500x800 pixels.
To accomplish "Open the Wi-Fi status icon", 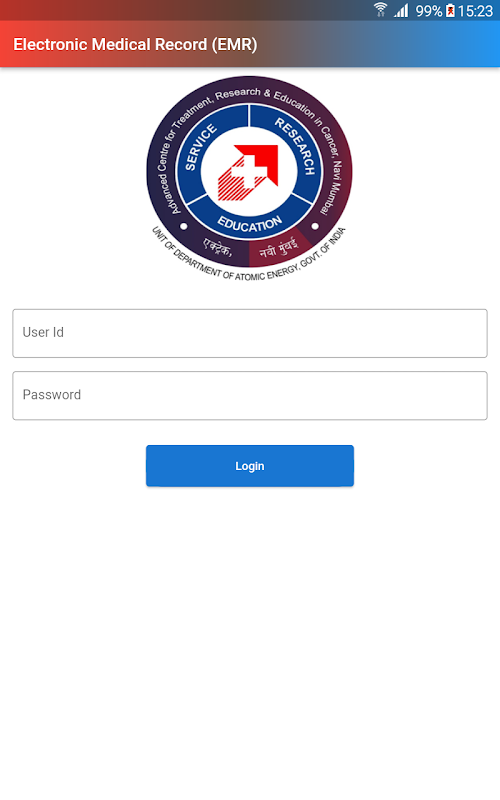I will point(380,10).
